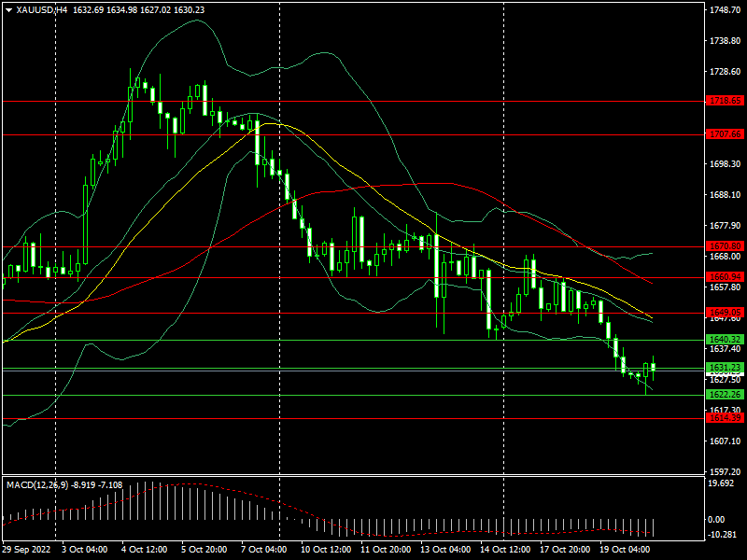The width and height of the screenshot is (747, 560).
Task: Click the MACD(12,26,9) indicator label
Action: pos(37,485)
